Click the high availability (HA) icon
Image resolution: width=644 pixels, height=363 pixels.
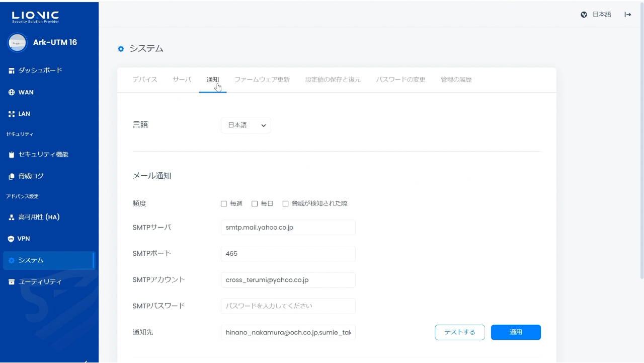click(x=12, y=217)
